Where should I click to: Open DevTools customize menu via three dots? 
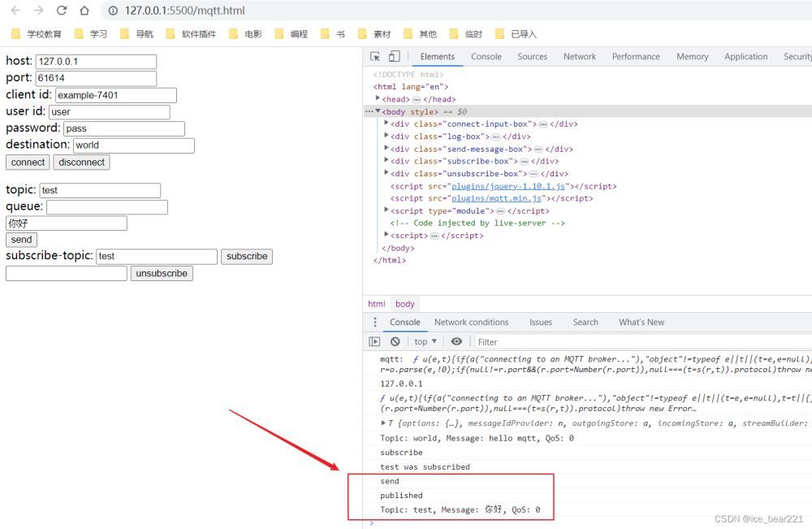click(374, 322)
